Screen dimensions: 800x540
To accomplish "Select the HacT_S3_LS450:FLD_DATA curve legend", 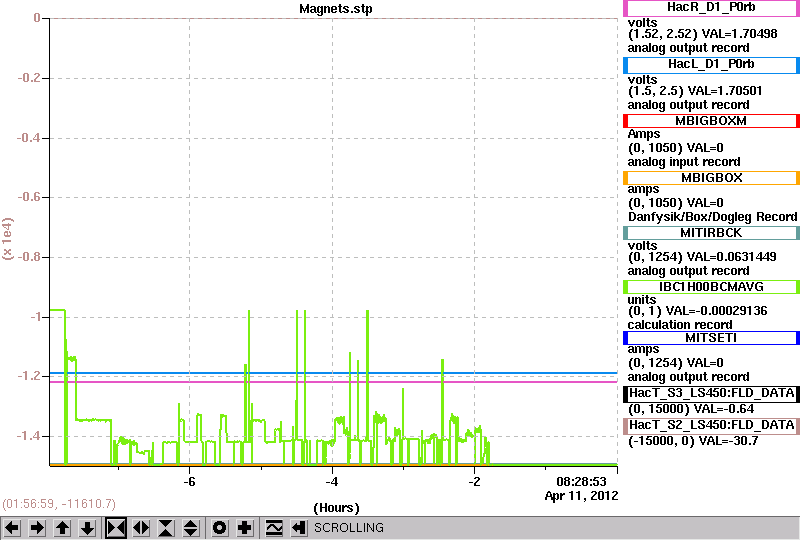I will [x=711, y=394].
